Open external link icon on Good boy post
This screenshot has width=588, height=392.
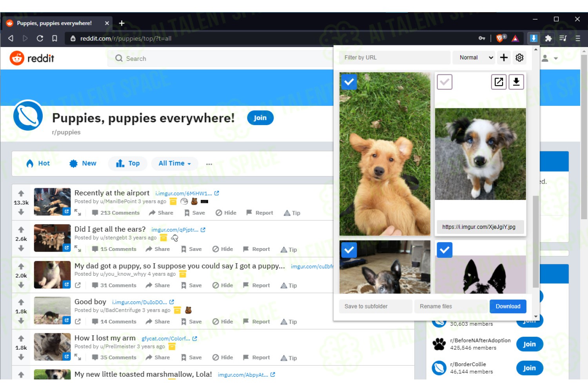[x=78, y=321]
